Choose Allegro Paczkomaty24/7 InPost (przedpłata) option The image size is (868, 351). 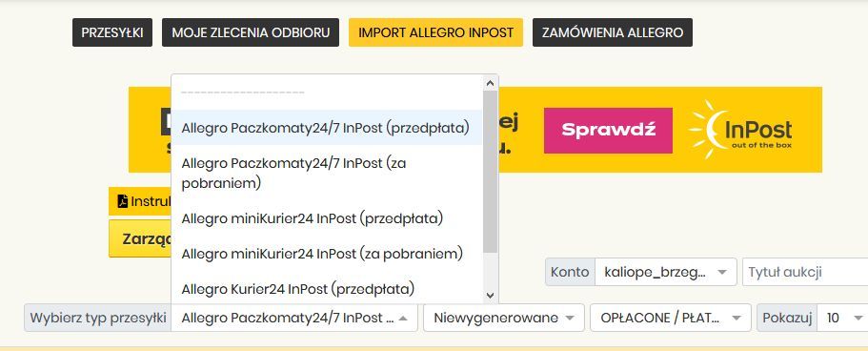327,128
